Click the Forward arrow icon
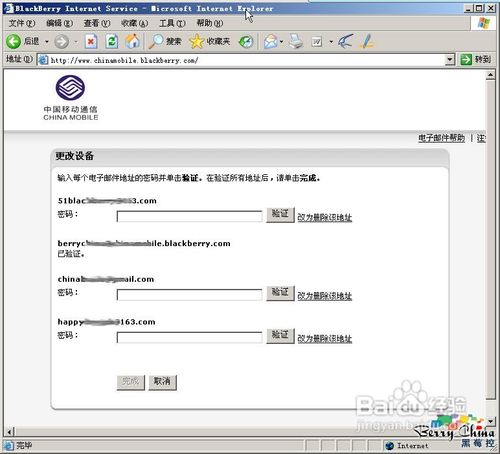500x454 pixels. 61,42
